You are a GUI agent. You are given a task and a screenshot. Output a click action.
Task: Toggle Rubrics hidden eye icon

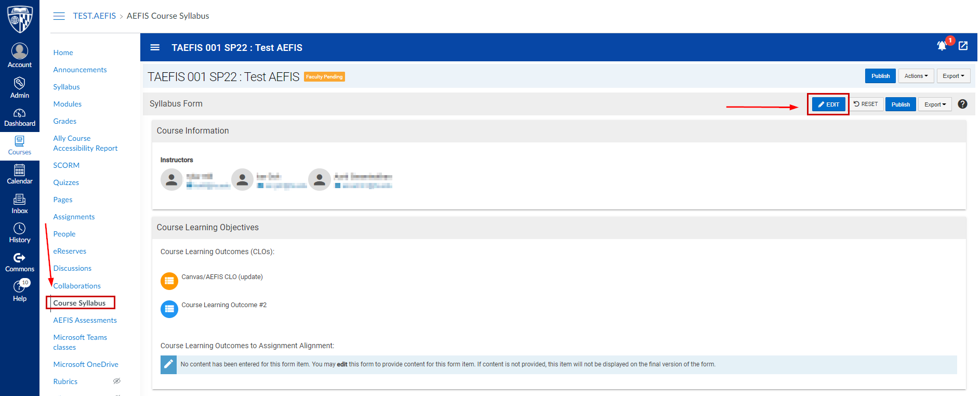[117, 381]
